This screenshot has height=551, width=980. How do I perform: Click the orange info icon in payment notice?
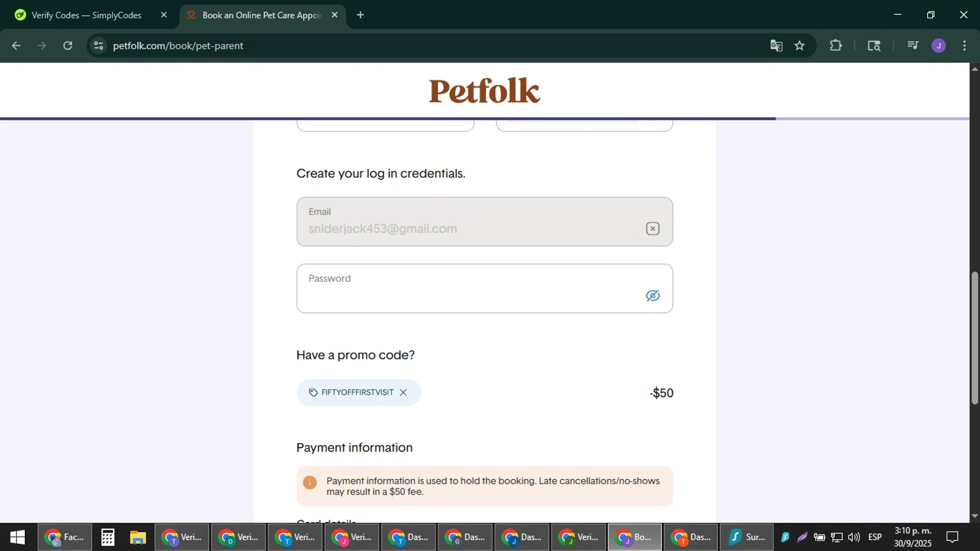tap(310, 482)
